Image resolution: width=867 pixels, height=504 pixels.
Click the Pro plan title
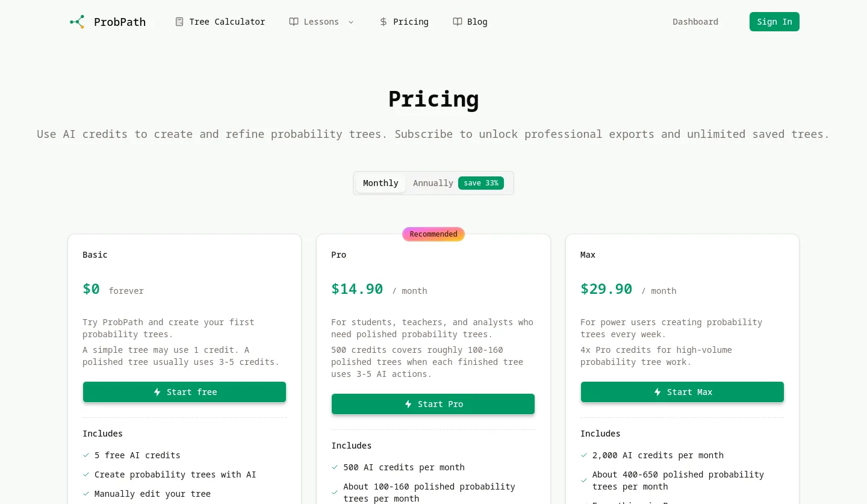click(x=339, y=255)
